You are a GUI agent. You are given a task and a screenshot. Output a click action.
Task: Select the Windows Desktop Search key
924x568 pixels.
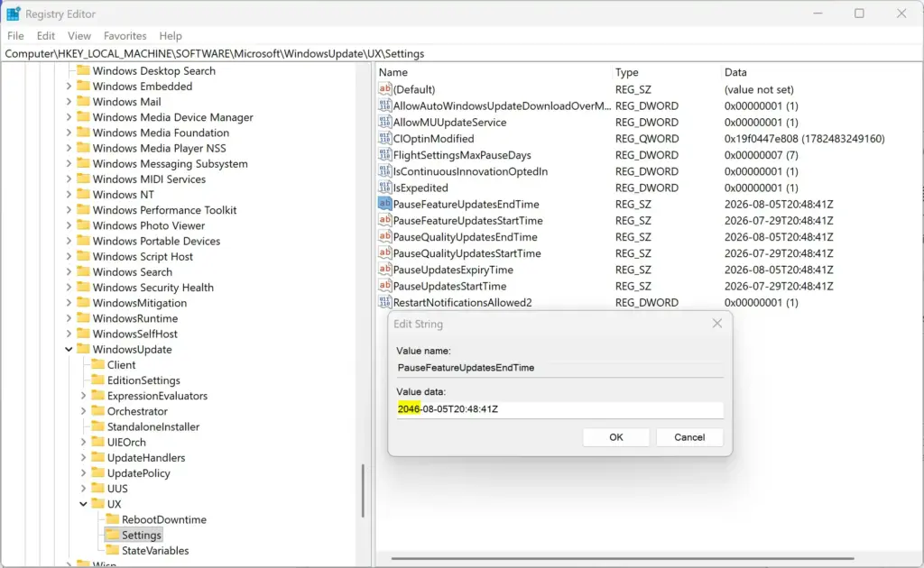[x=153, y=70]
